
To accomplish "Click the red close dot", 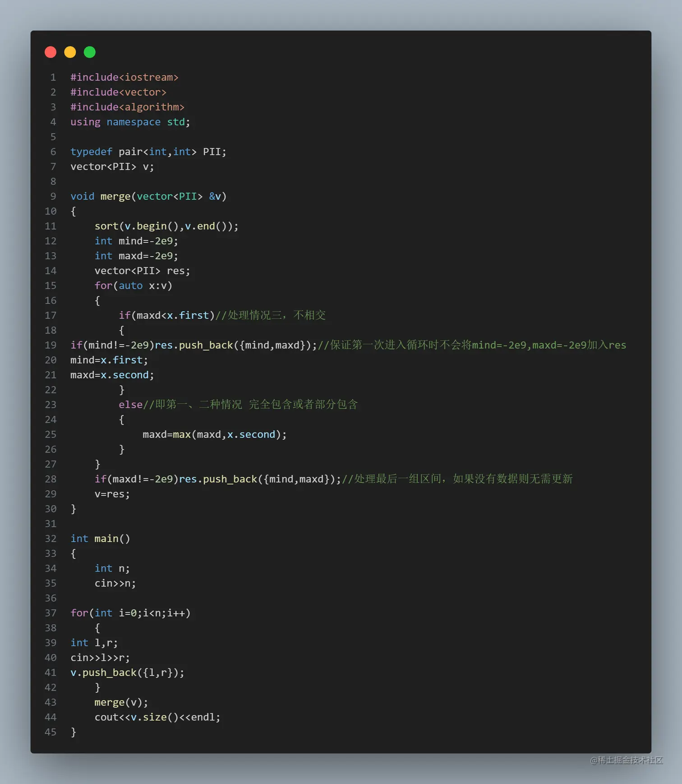I will (51, 52).
